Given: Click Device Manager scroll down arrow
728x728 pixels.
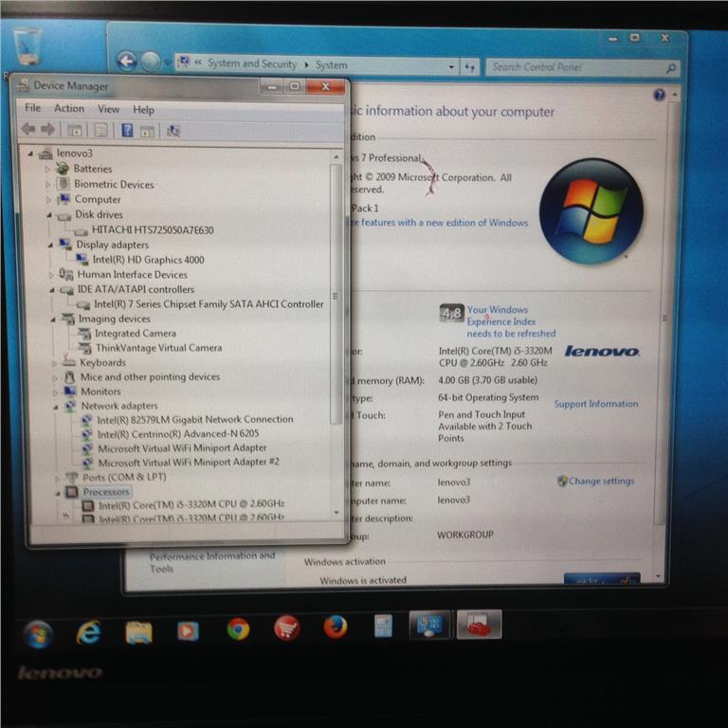Looking at the screenshot, I should point(337,513).
